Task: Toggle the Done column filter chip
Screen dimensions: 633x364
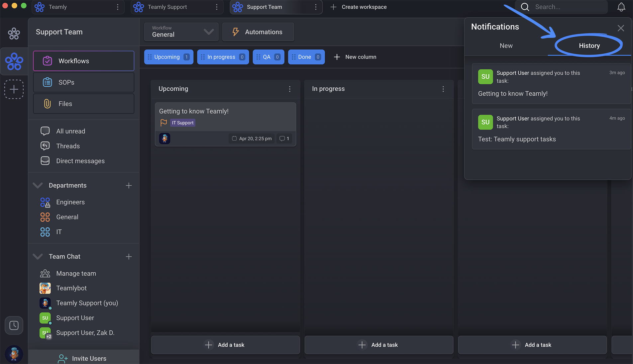Action: coord(306,57)
